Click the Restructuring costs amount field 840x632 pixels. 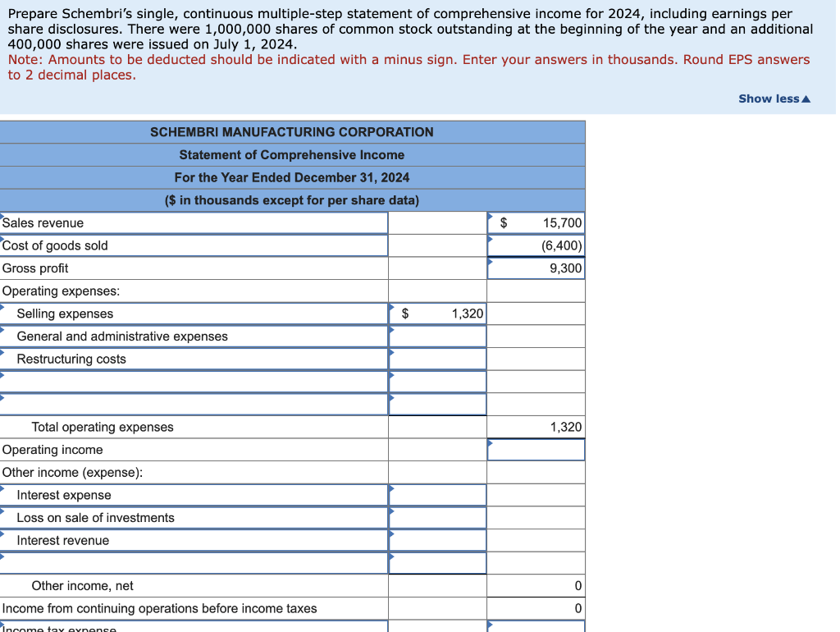click(x=437, y=359)
